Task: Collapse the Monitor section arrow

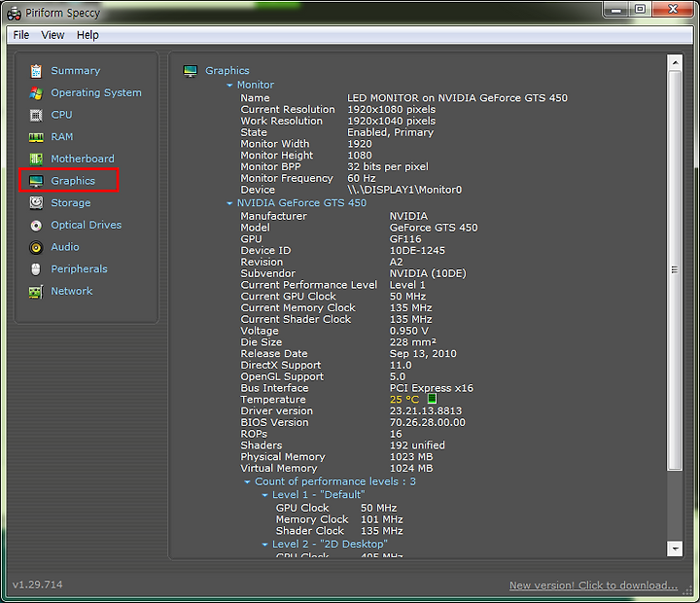Action: pyautogui.click(x=229, y=85)
